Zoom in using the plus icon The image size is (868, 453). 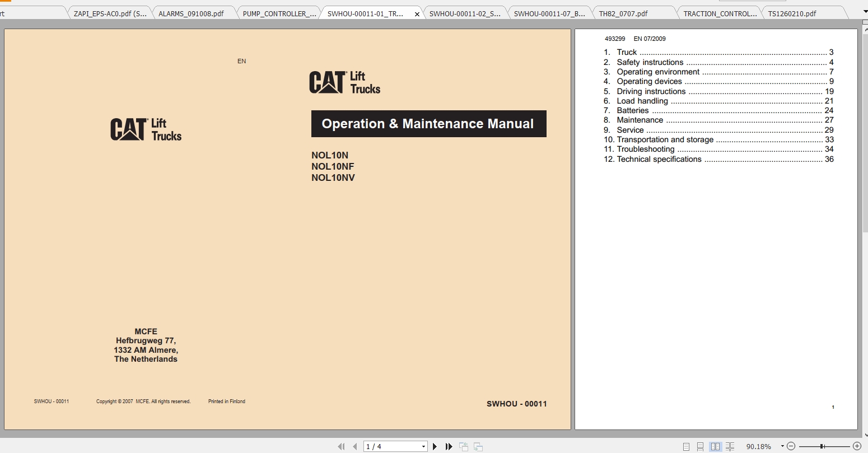(x=857, y=446)
